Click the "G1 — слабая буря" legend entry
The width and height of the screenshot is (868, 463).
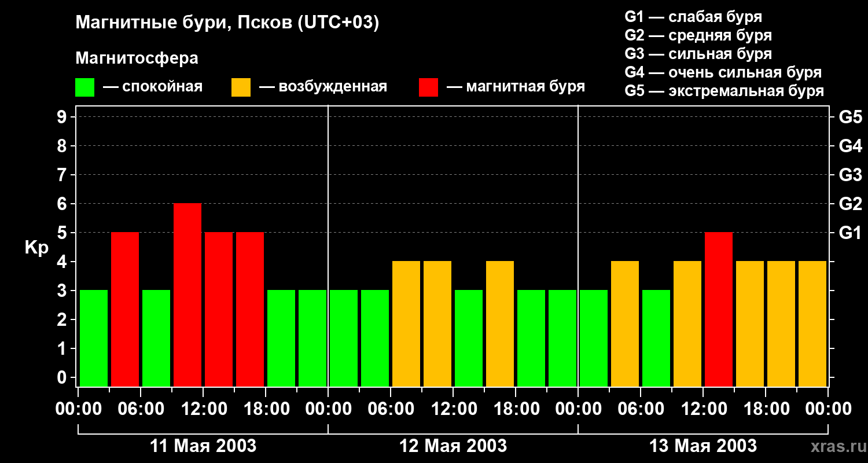point(693,17)
